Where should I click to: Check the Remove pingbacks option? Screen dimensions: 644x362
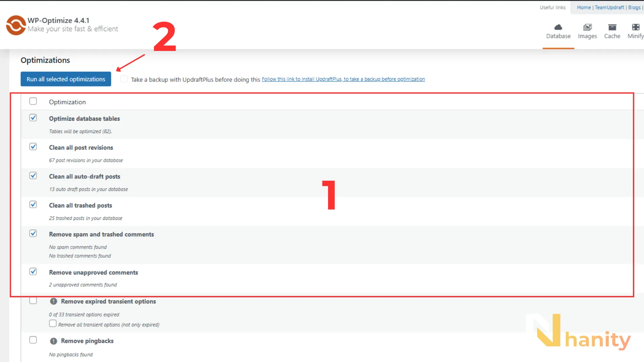[x=33, y=340]
